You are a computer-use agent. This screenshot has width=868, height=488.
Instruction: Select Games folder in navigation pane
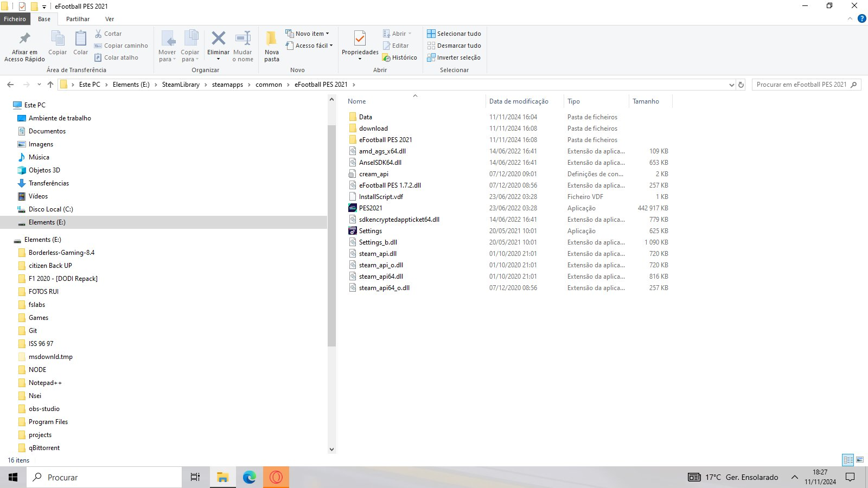tap(39, 318)
